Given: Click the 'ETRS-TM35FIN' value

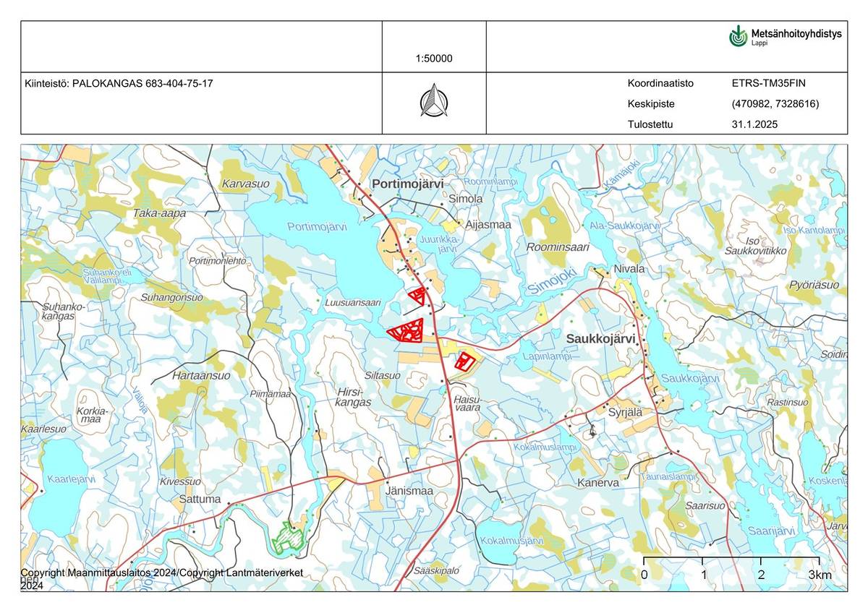Looking at the screenshot, I should [768, 83].
